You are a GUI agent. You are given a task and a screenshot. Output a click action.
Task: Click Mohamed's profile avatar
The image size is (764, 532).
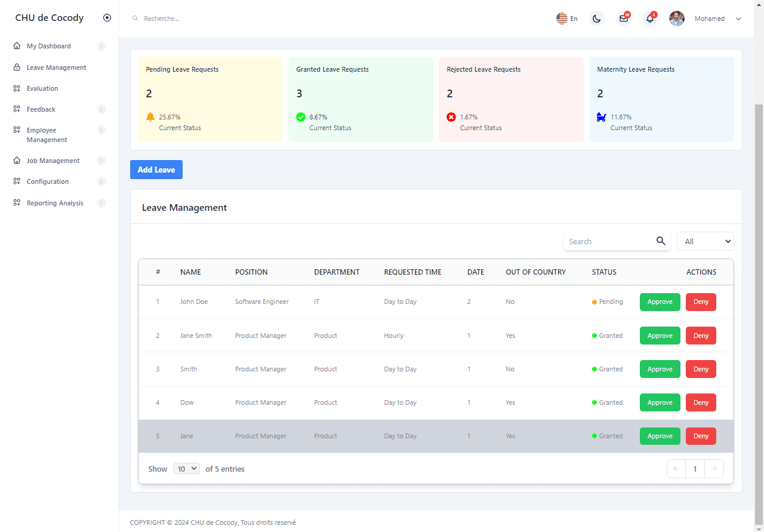(677, 19)
